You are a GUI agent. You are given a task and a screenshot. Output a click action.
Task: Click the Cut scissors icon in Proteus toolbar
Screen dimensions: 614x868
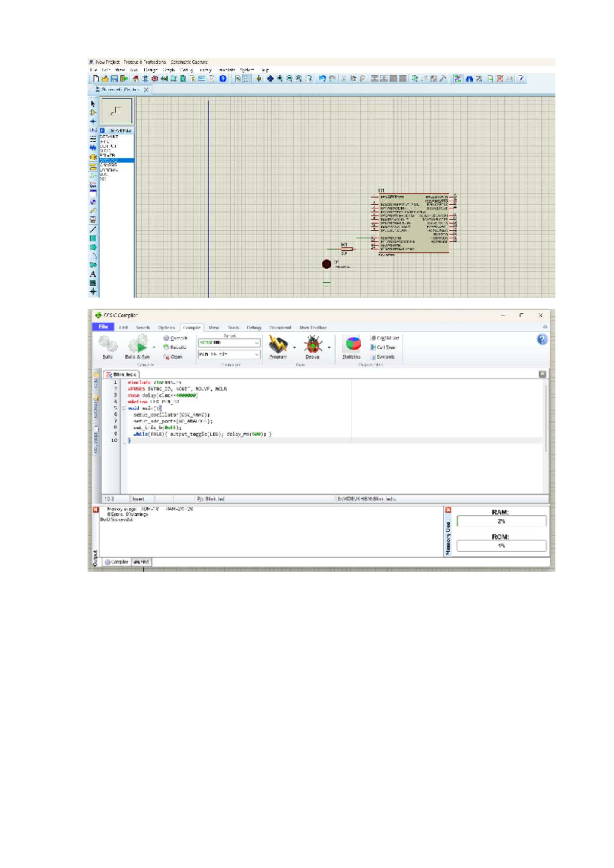tap(344, 79)
